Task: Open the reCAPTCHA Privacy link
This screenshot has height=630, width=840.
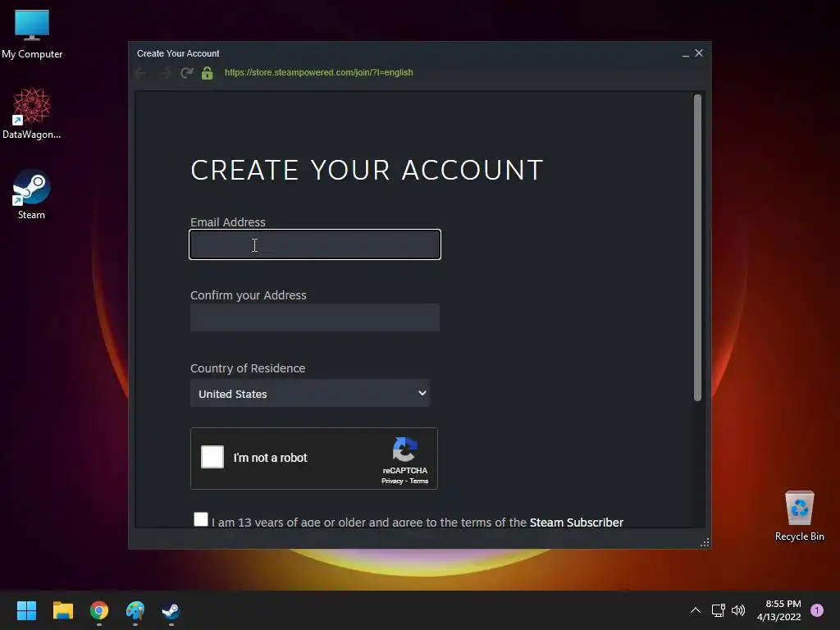Action: 392,481
